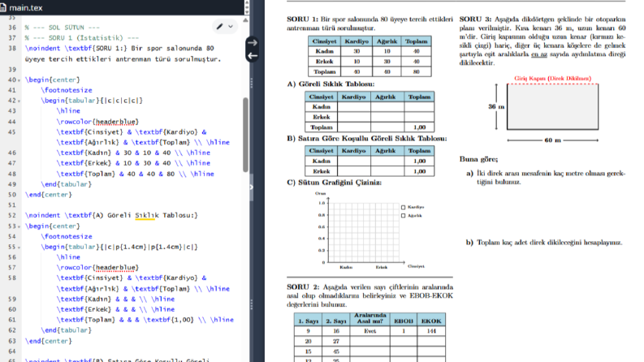Screen dimensions: 644x362
Task: Click the '80' total cell in first table
Action: [416, 71]
